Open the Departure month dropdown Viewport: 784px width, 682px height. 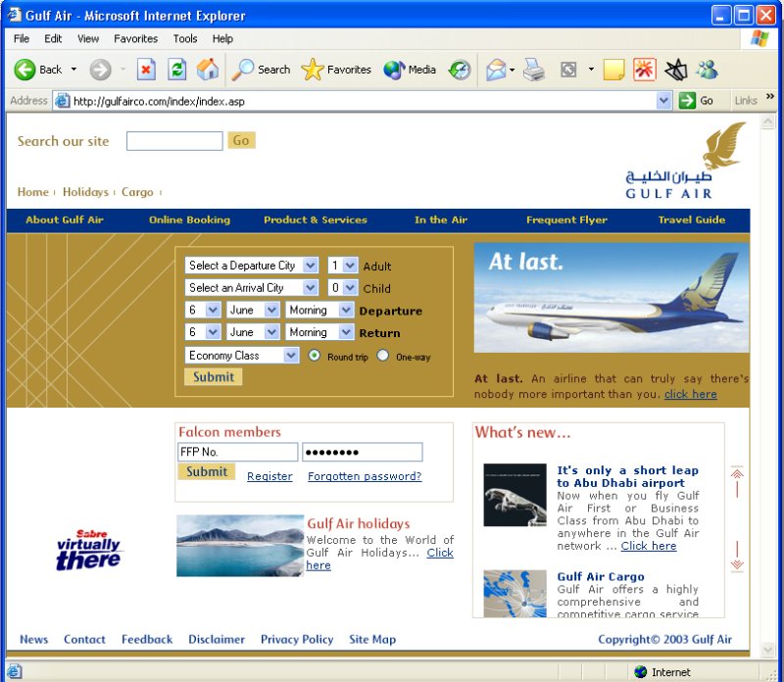pos(253,310)
